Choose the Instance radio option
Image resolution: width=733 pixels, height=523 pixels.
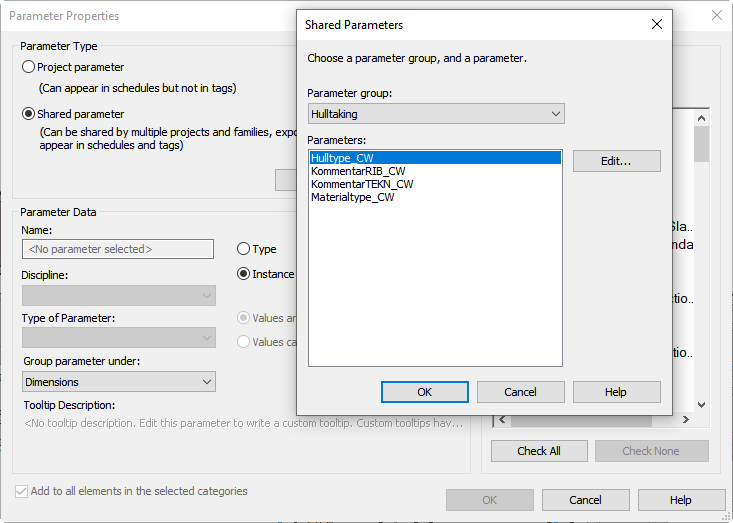point(244,274)
